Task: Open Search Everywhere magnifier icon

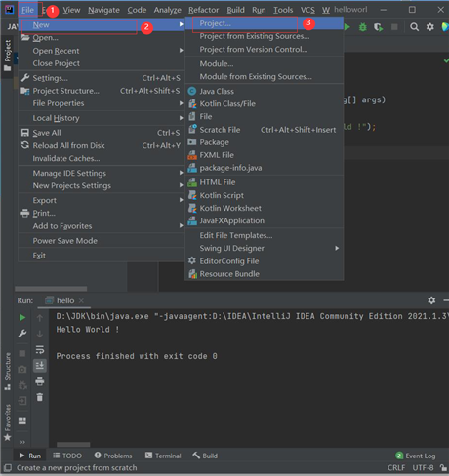Action: (414, 27)
